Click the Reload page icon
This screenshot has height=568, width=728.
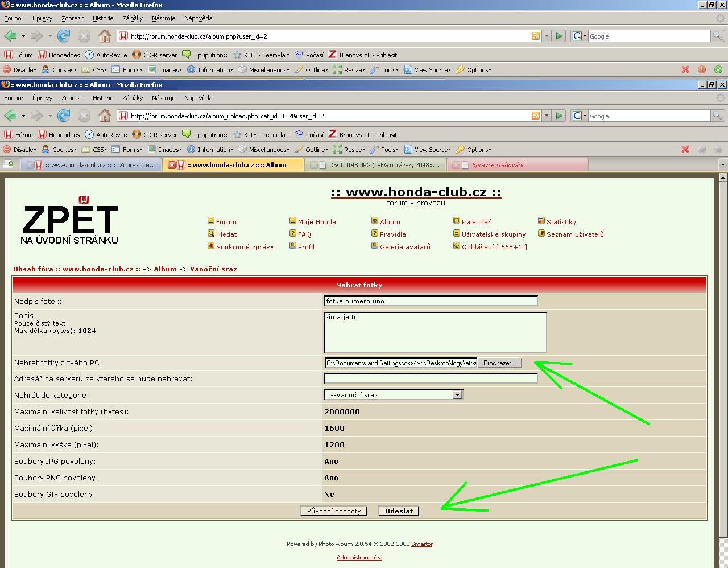click(64, 116)
